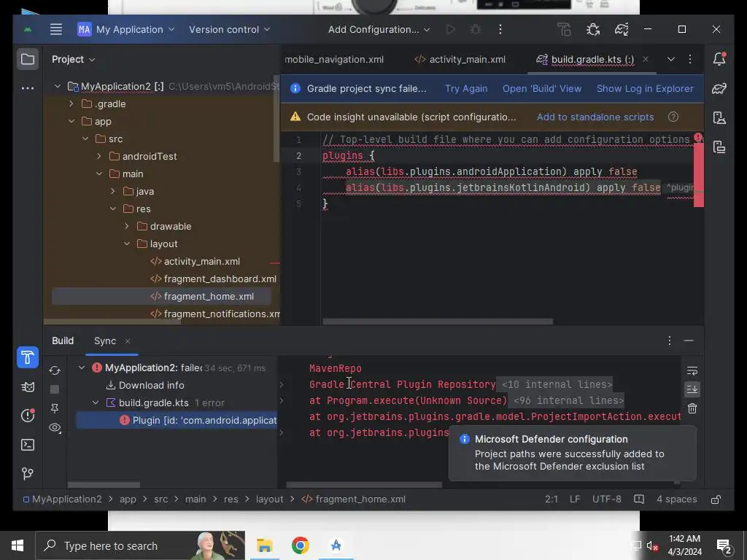This screenshot has width=747, height=560.
Task: Collapse the build.gradle.kts node in Build tree
Action: pos(96,402)
